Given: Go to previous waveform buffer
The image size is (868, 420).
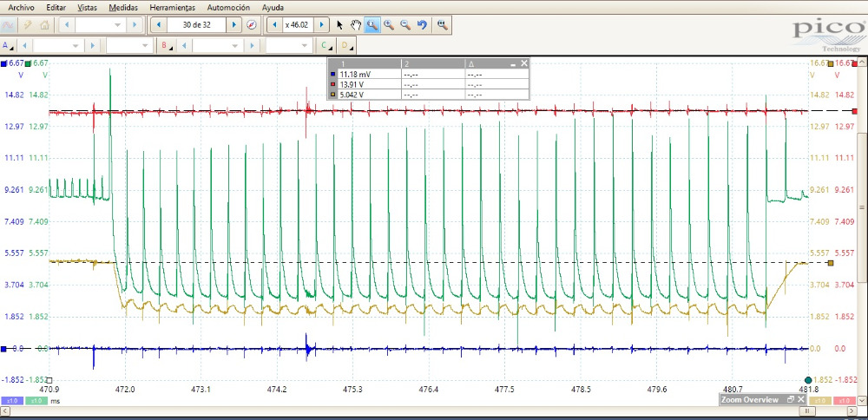Looking at the screenshot, I should tap(159, 25).
